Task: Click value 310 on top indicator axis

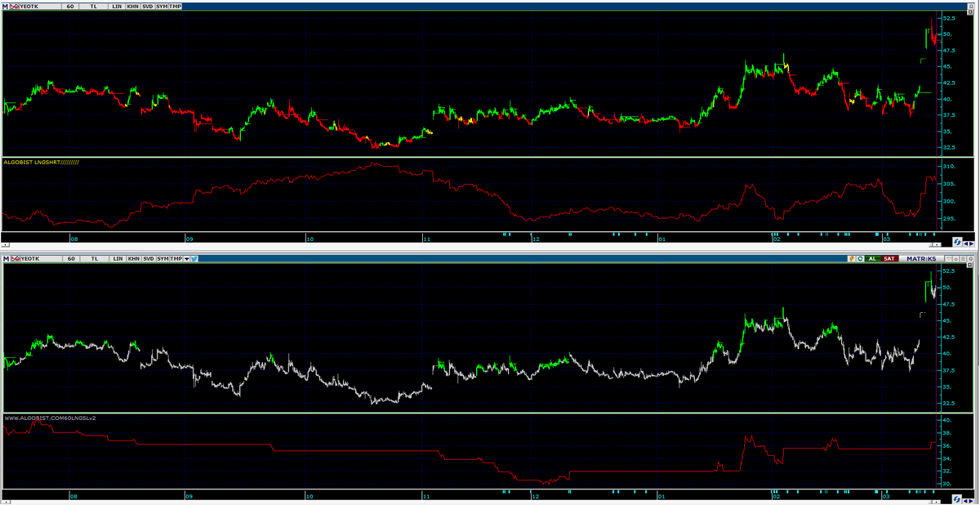Action: click(x=948, y=167)
